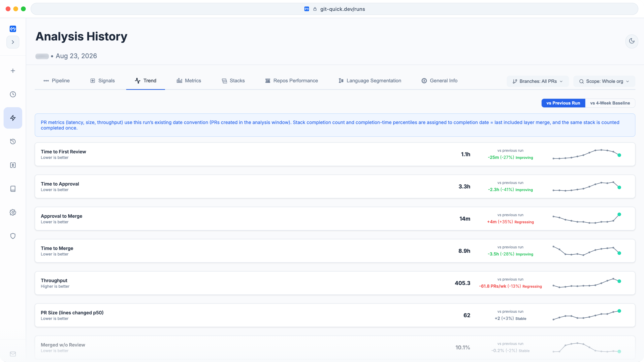Select vs 4-Week Baseline comparison
644x362 pixels.
(610, 103)
